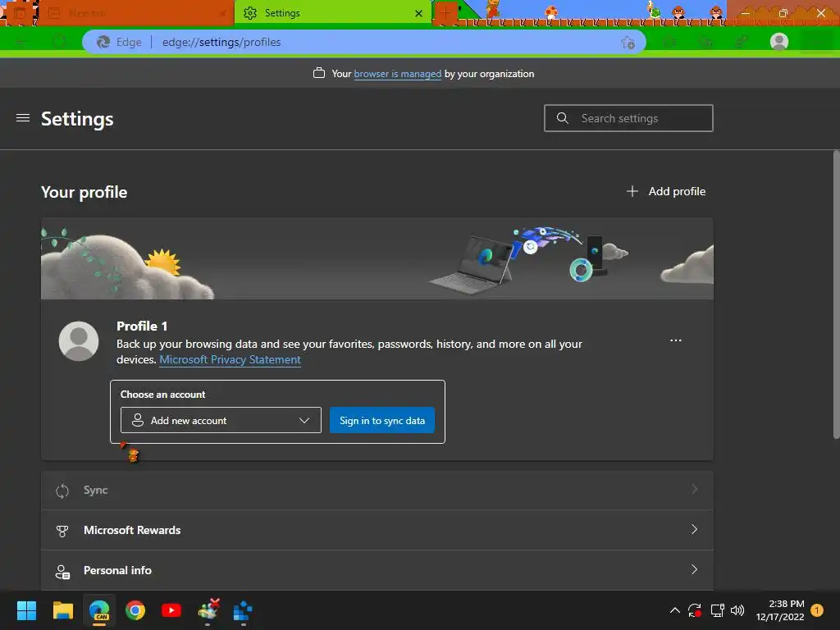The image size is (840, 630).
Task: Click the taskbar app with the red X
Action: [x=208, y=609]
